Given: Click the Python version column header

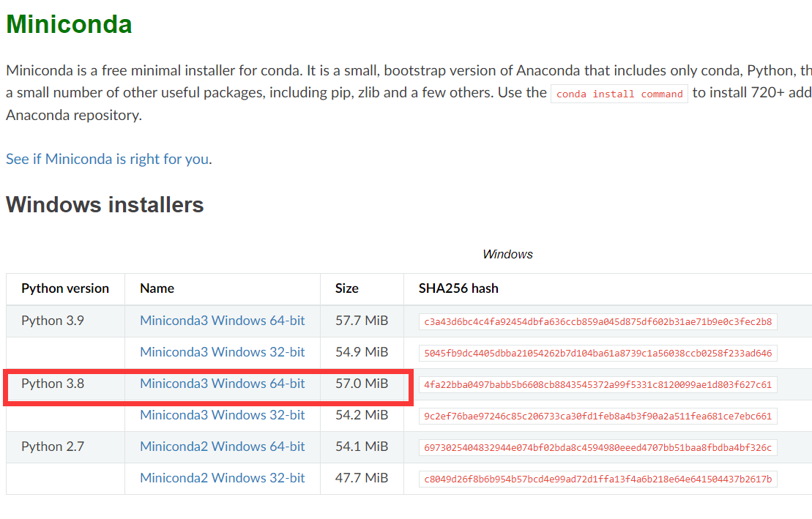Looking at the screenshot, I should (x=64, y=288).
